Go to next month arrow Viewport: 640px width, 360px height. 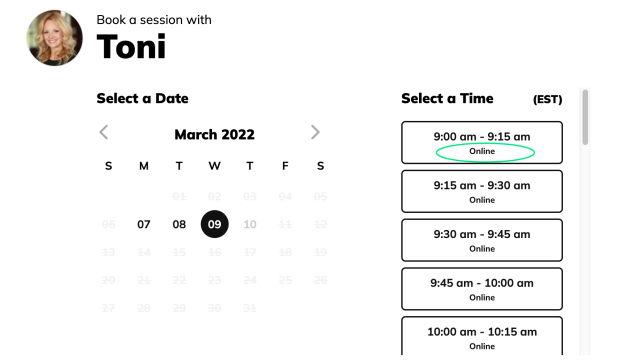pyautogui.click(x=315, y=132)
